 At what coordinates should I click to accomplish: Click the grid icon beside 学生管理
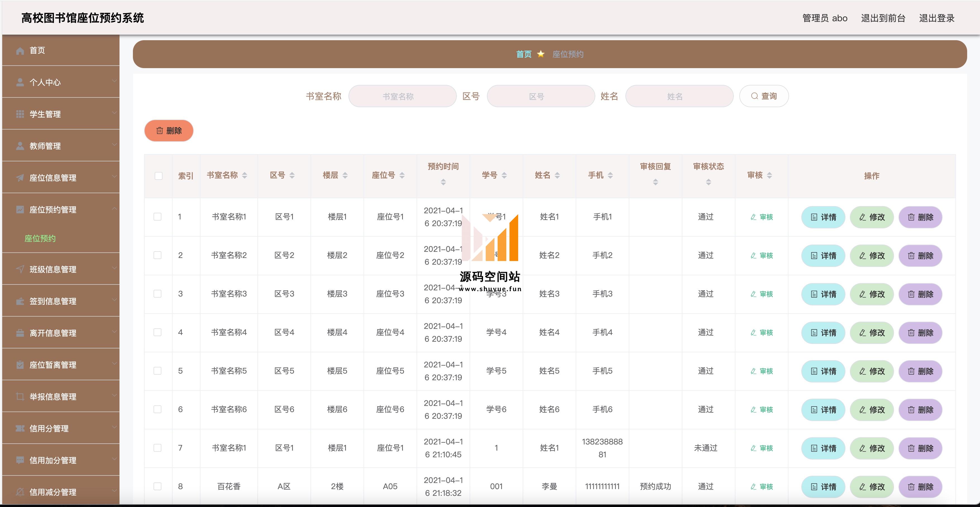(20, 114)
